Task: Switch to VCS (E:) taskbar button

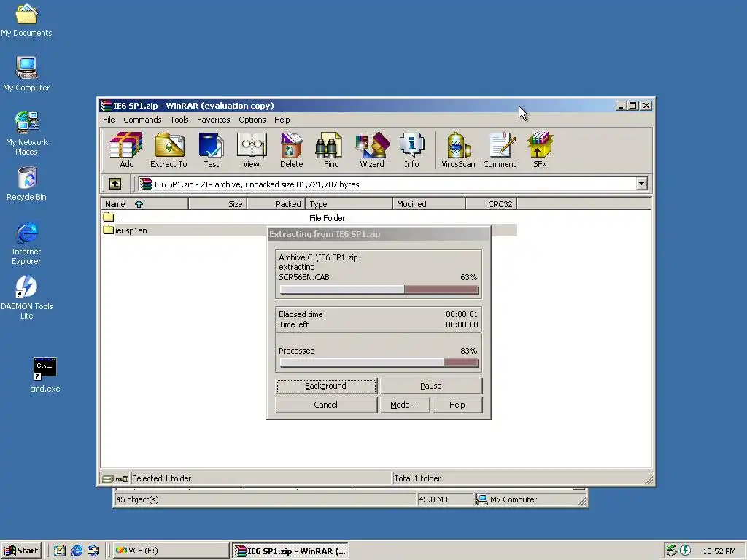Action: [171, 551]
